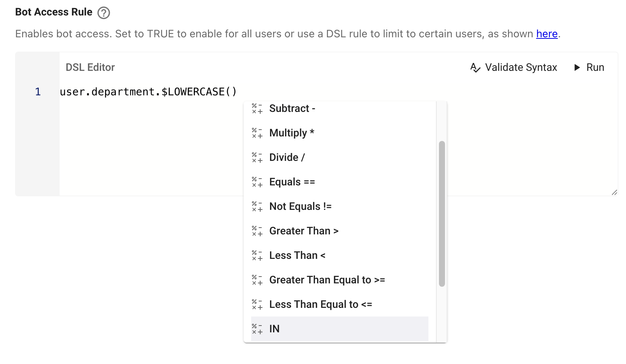Click the editor resize handle corner
The height and width of the screenshot is (364, 626).
point(614,193)
